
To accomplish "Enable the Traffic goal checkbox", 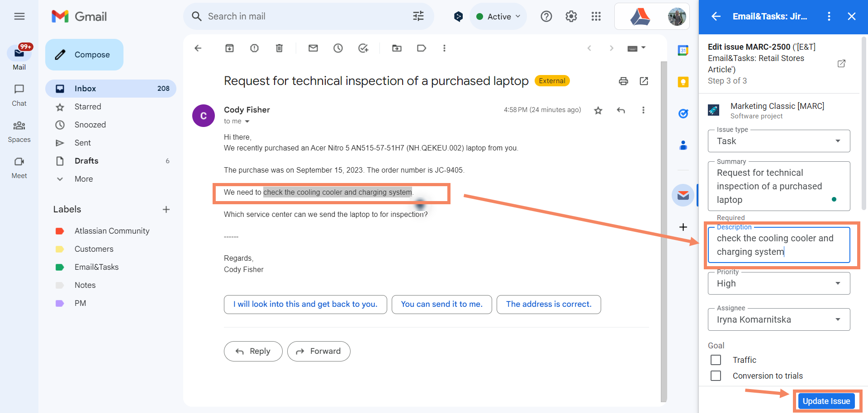I will click(716, 360).
